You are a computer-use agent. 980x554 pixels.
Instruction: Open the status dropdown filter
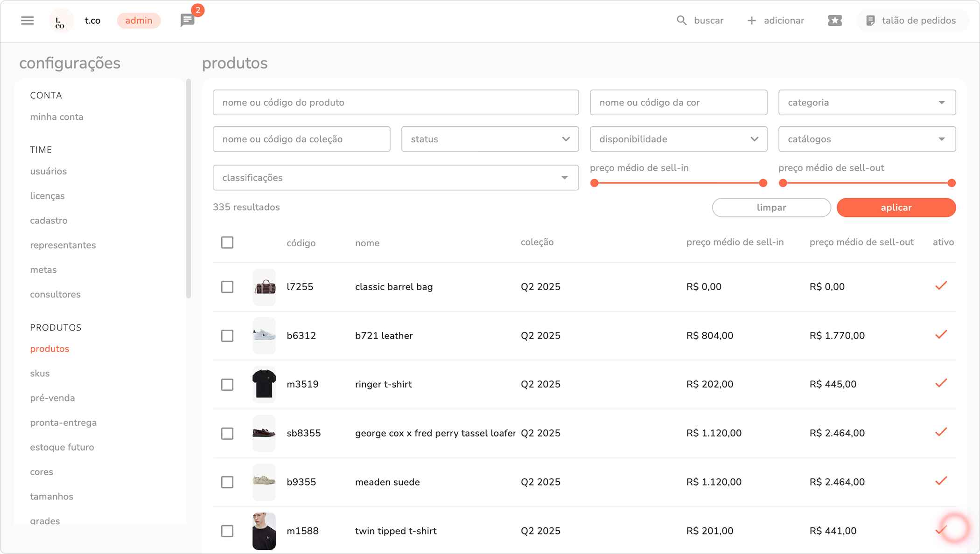tap(490, 139)
